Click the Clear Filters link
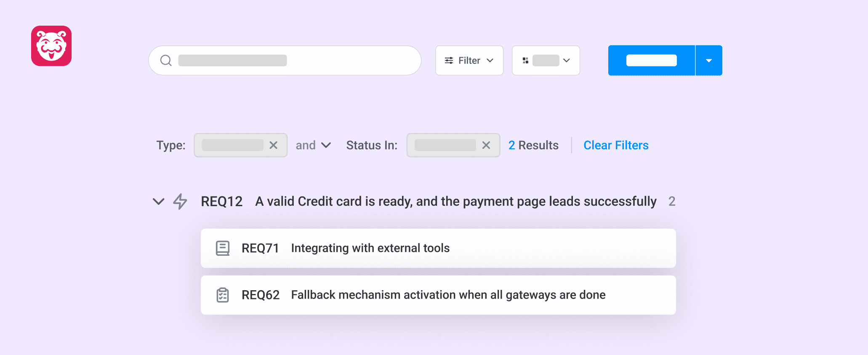The image size is (868, 355). (x=616, y=145)
